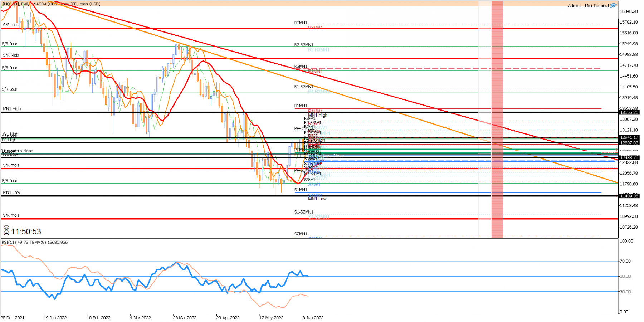The height and width of the screenshot is (322, 644).
Task: Select the S1-S2MN1 pivot label
Action: point(304,212)
